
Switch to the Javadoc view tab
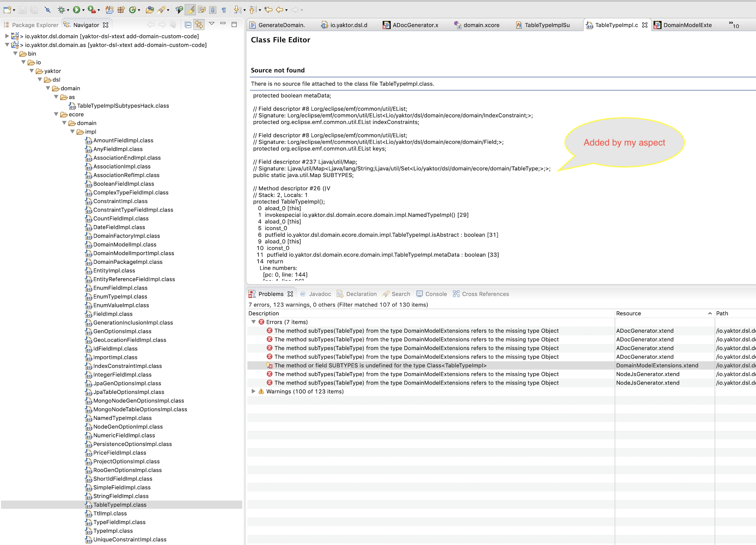point(316,294)
